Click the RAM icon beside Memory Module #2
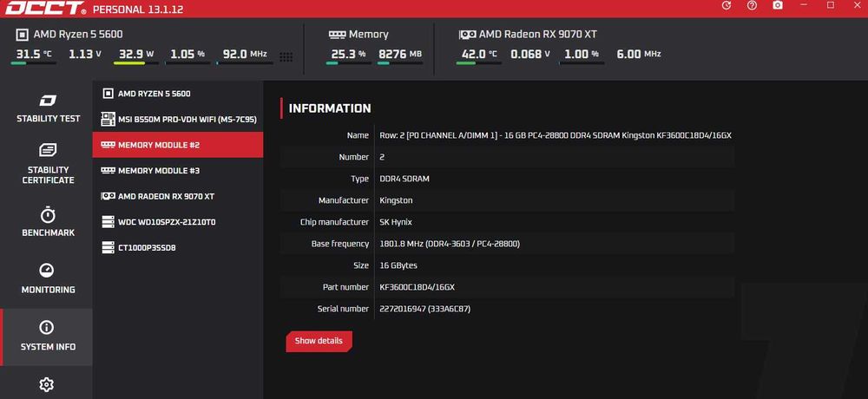 click(x=108, y=145)
